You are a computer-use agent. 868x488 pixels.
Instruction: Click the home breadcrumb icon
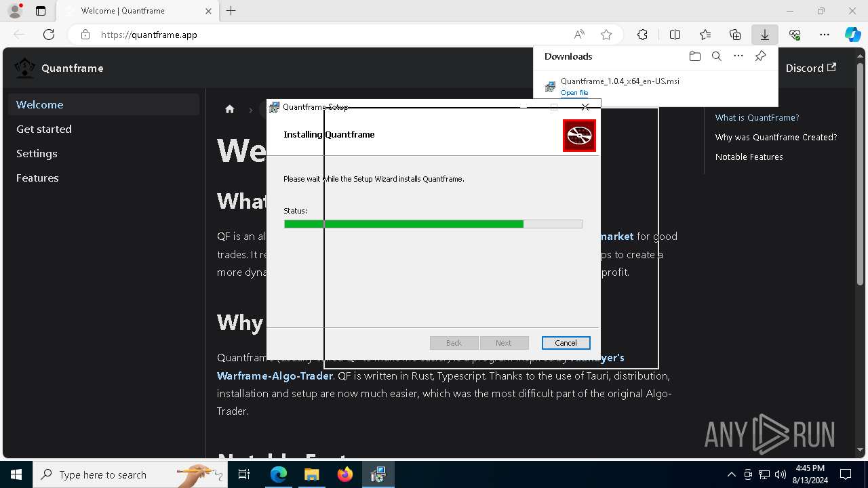pyautogui.click(x=230, y=109)
